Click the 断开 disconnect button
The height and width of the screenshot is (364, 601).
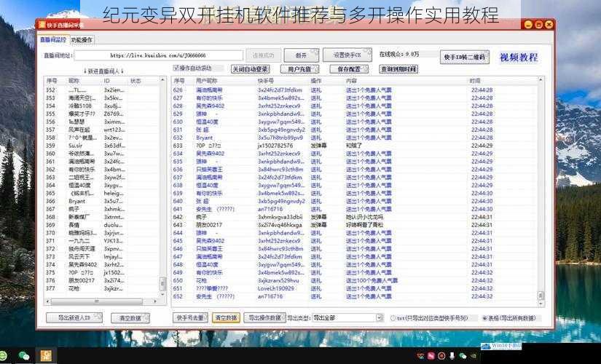(x=302, y=55)
